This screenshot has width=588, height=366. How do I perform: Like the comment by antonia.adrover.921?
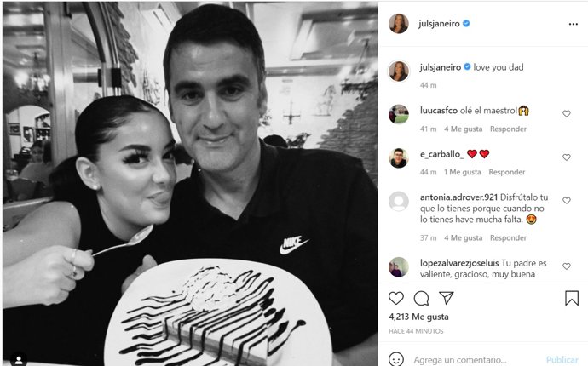[x=566, y=200]
